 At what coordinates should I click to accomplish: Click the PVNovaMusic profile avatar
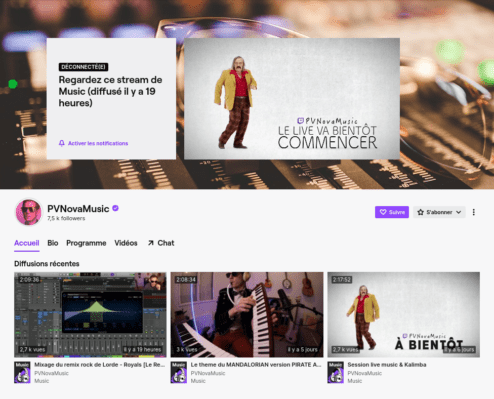click(x=29, y=212)
